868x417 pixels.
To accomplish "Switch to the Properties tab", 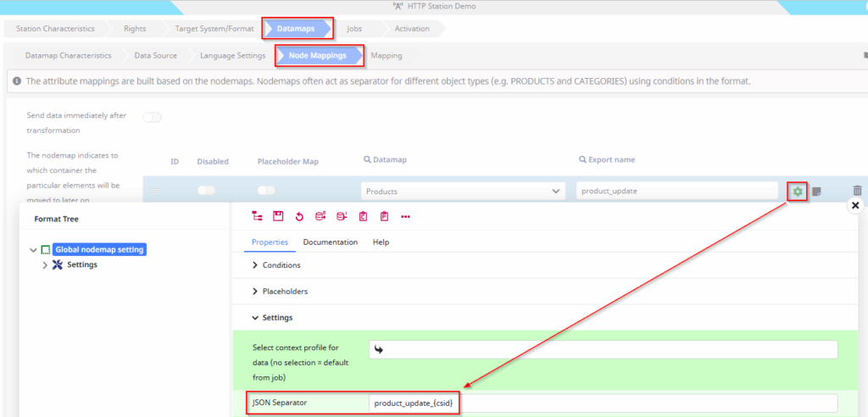I will coord(270,242).
